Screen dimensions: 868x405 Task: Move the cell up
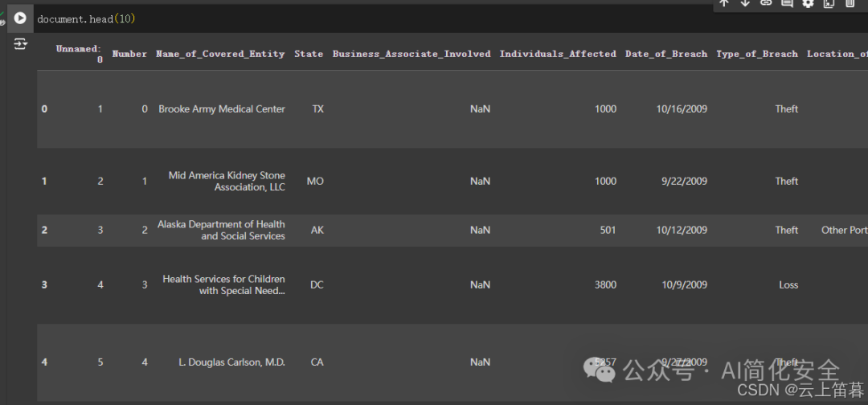[x=723, y=2]
